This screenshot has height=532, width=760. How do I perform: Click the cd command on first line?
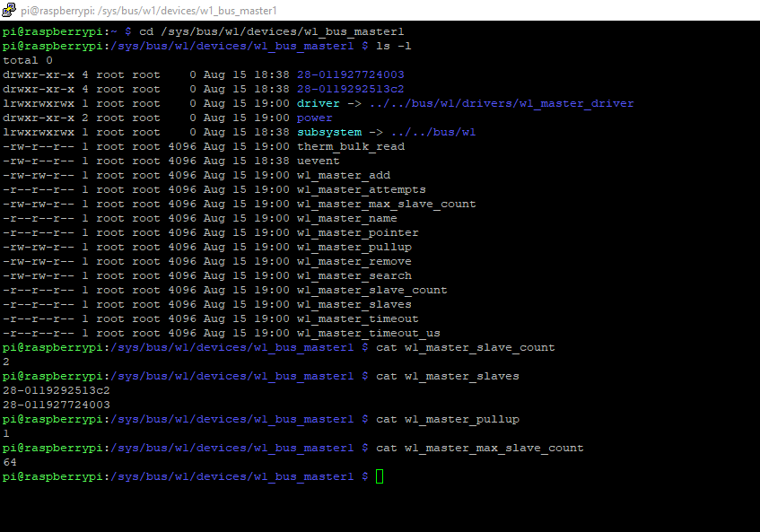coord(271,32)
